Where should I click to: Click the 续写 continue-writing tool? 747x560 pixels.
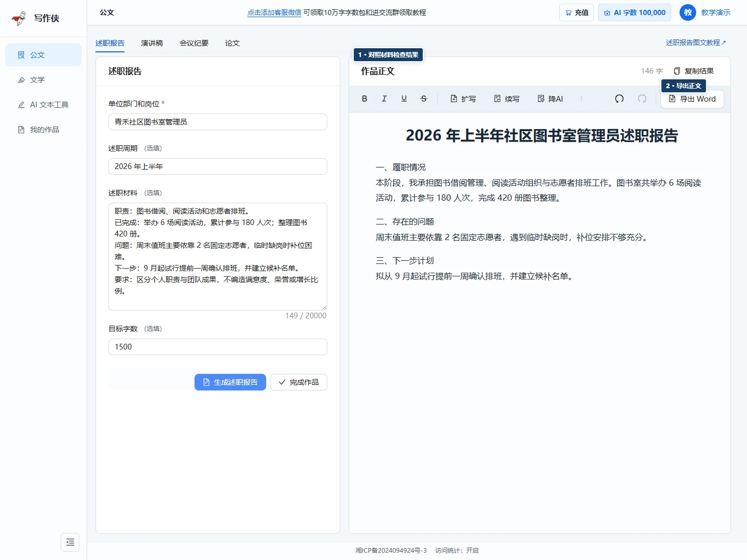point(506,99)
